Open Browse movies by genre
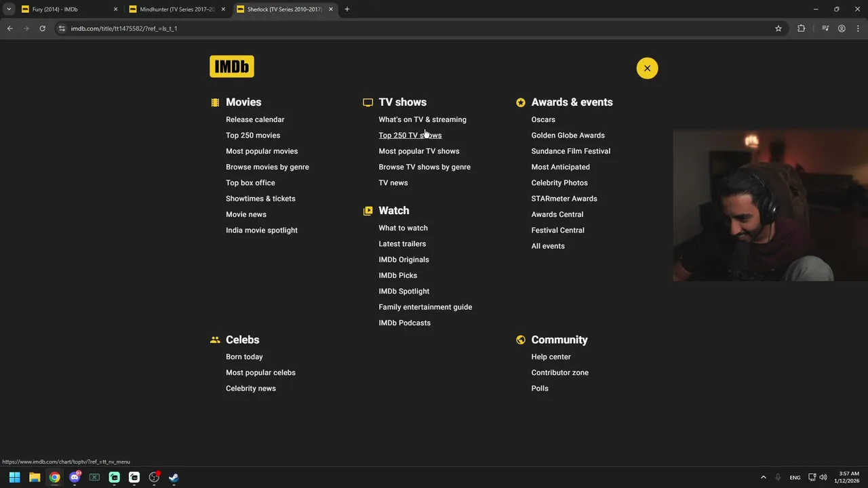Image resolution: width=868 pixels, height=488 pixels. (267, 167)
